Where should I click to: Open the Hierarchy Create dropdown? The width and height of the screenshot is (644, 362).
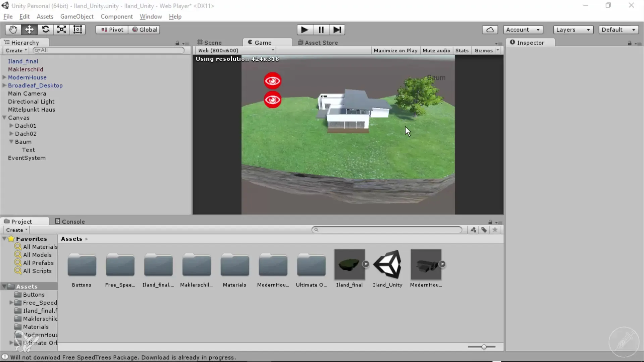coord(16,50)
